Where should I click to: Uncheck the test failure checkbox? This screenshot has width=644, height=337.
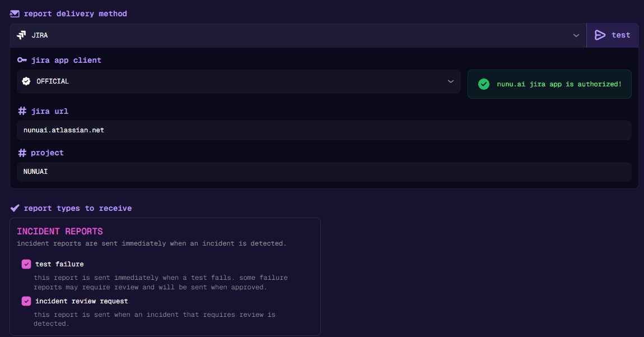point(26,264)
